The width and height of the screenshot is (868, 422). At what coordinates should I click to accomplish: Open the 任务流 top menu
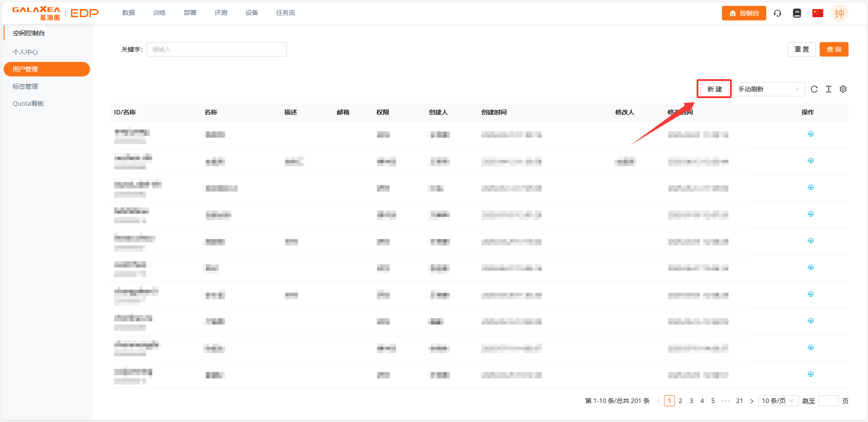click(x=285, y=13)
